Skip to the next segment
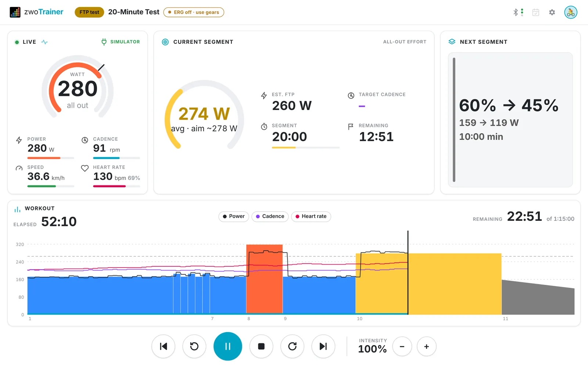This screenshot has width=588, height=368. click(x=323, y=346)
